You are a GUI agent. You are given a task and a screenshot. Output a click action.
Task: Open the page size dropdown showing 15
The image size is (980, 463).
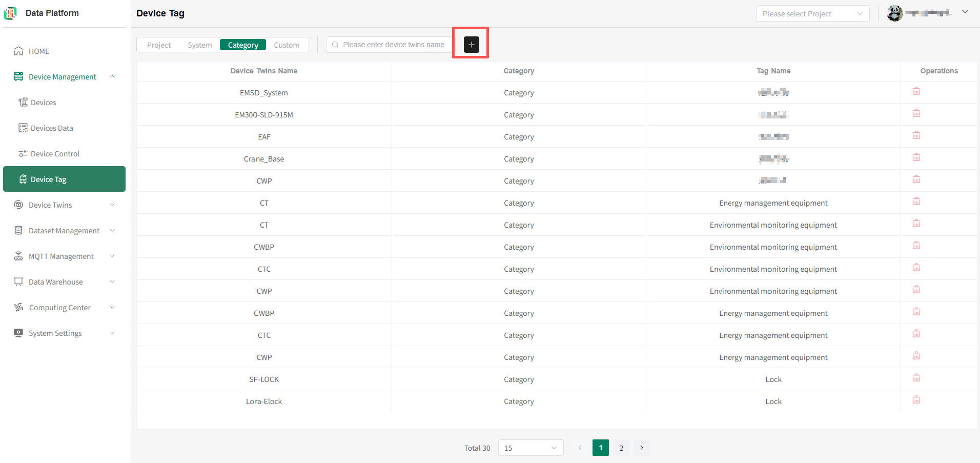coord(530,448)
